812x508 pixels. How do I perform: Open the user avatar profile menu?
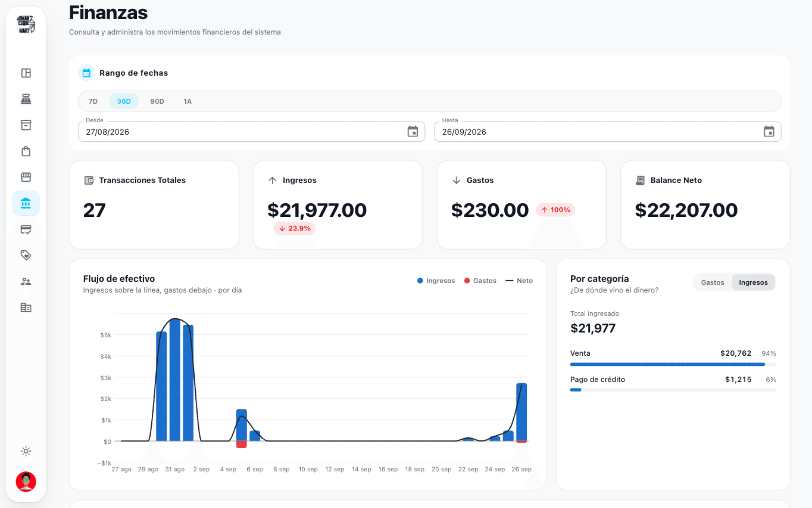coord(26,482)
